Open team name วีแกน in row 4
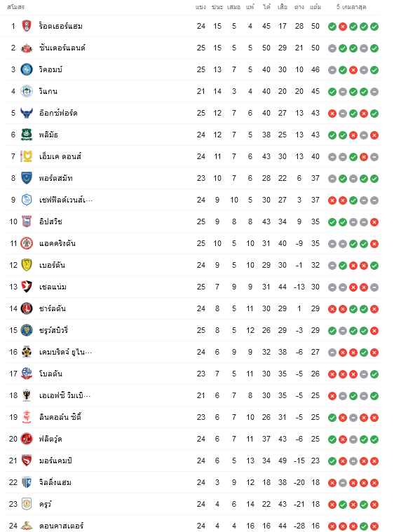This screenshot has width=394, height=532. coord(48,91)
